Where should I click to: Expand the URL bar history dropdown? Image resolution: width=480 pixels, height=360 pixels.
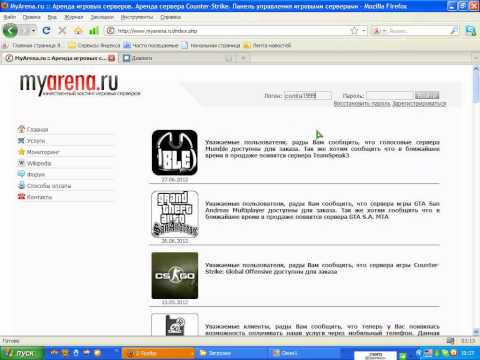(364, 31)
